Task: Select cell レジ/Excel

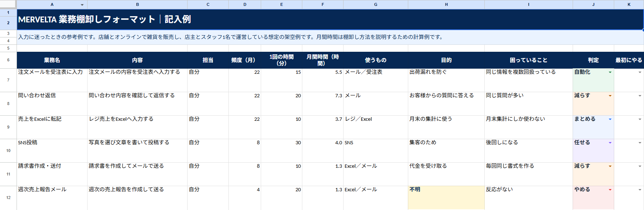Action: tap(376, 127)
